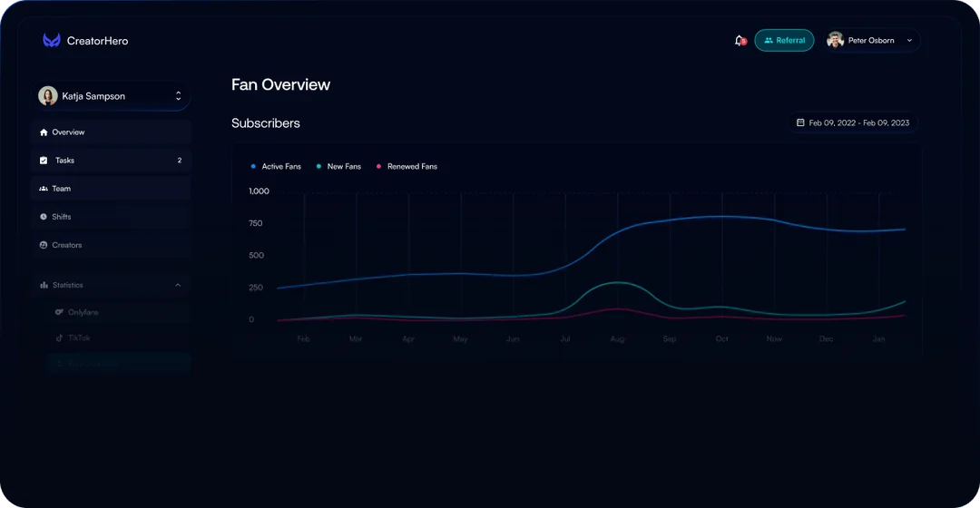Click the 250 y-axis label
The width and height of the screenshot is (980, 508).
256,288
